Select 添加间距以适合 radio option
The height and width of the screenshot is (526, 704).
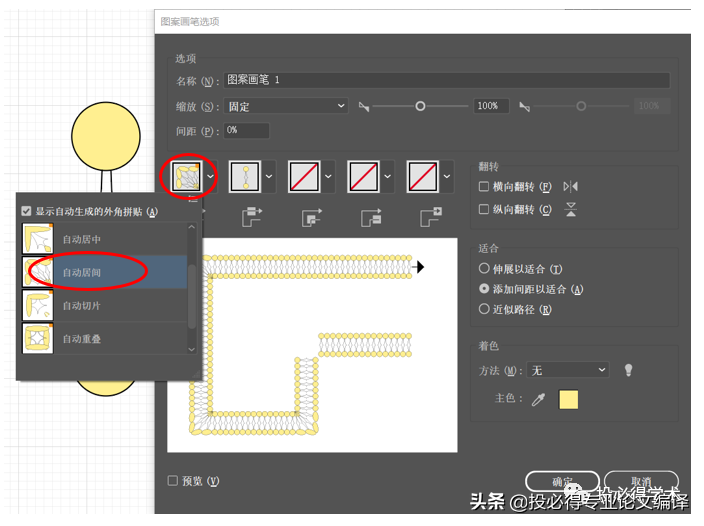tap(484, 289)
